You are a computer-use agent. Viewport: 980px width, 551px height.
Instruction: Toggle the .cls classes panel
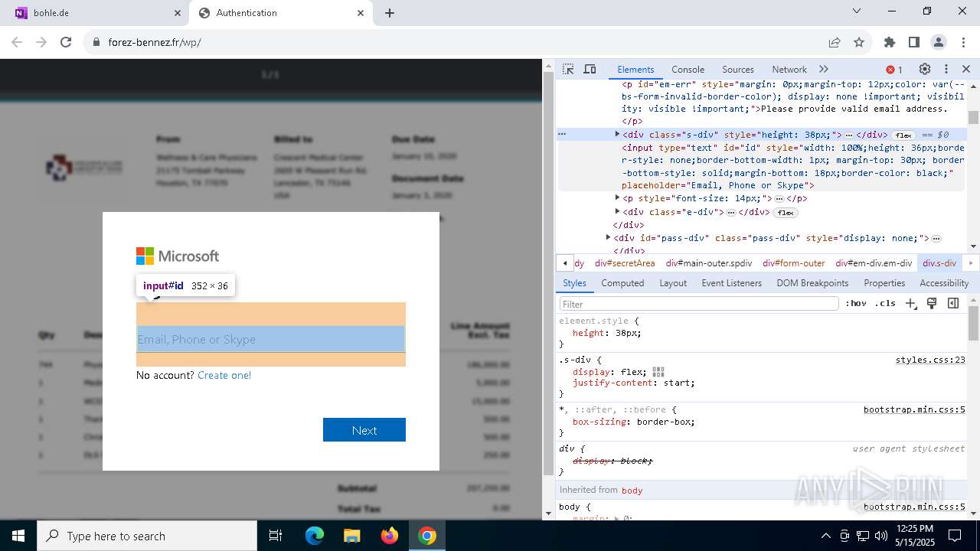[x=885, y=303]
